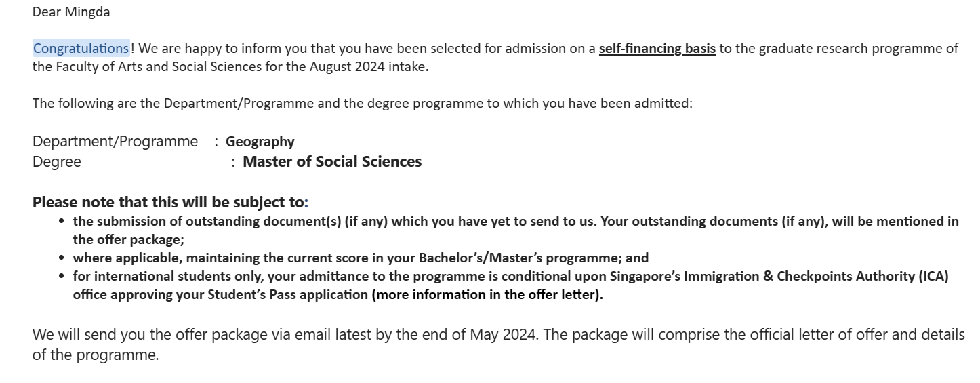Click the "Please note that this will be subject to" heading
This screenshot has width=980, height=383.
169,202
